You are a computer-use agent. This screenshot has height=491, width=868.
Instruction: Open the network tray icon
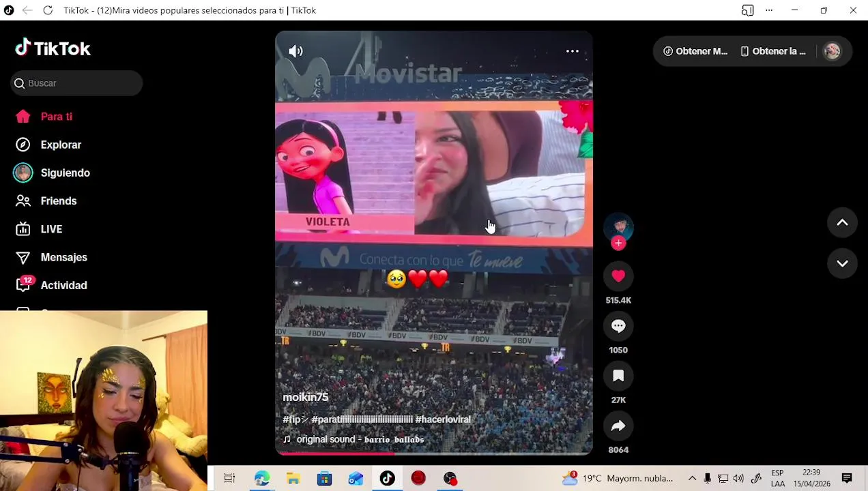(x=723, y=478)
